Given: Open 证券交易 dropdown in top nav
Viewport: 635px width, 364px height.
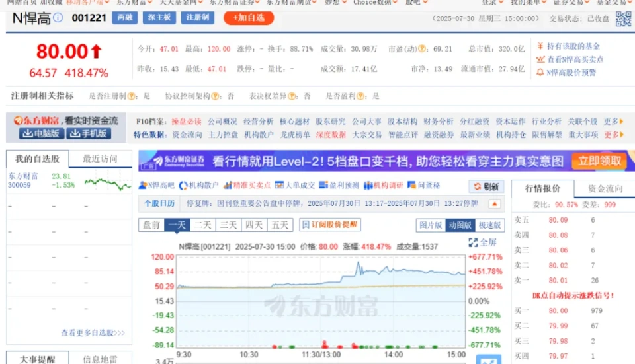Looking at the screenshot, I should [x=571, y=3].
